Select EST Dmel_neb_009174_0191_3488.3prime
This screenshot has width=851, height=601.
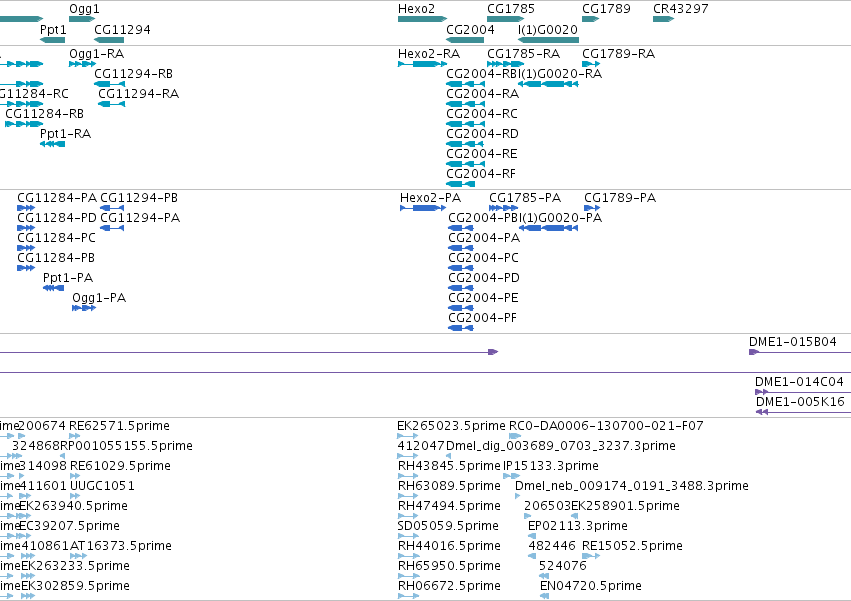[517, 496]
